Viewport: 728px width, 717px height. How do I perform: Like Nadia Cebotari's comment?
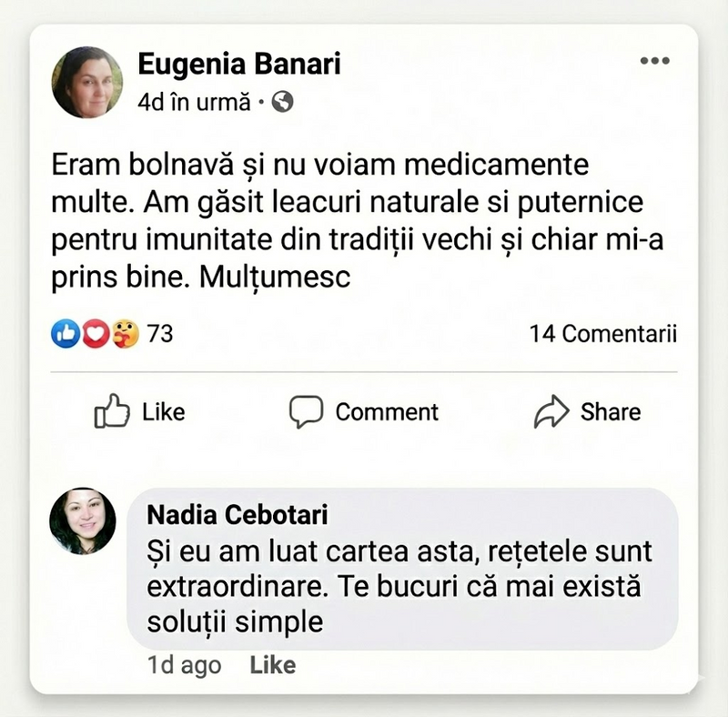(x=272, y=665)
